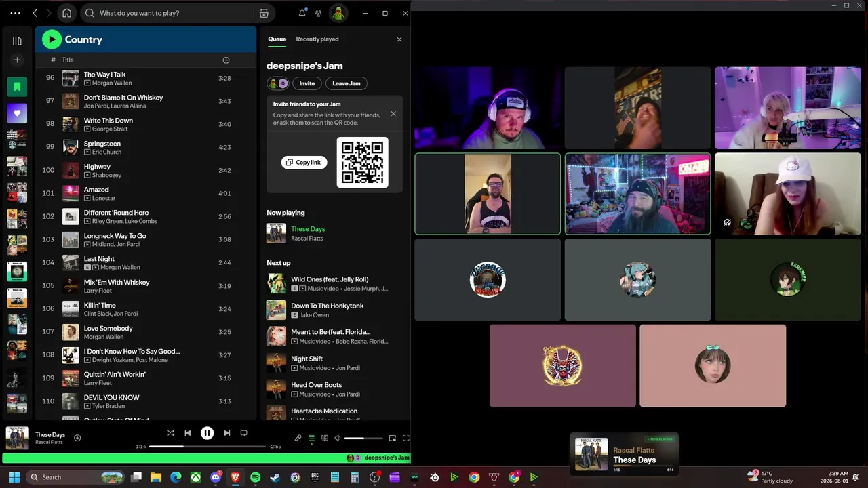The height and width of the screenshot is (488, 868).
Task: Open Spotify notifications bell
Action: [302, 13]
